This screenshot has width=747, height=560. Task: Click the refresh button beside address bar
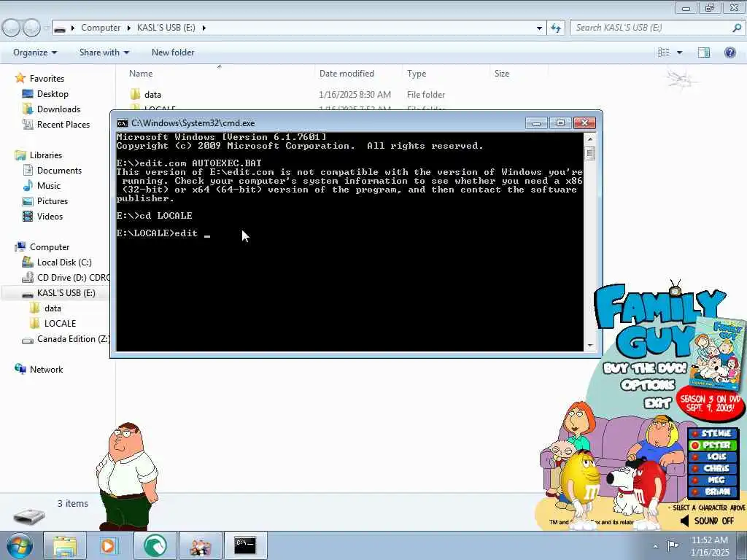pyautogui.click(x=555, y=28)
